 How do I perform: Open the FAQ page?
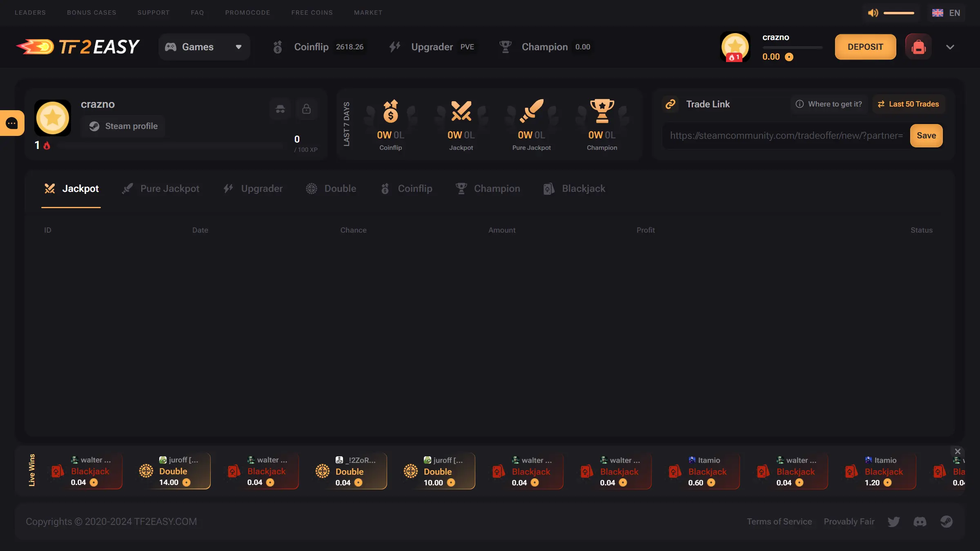click(197, 13)
